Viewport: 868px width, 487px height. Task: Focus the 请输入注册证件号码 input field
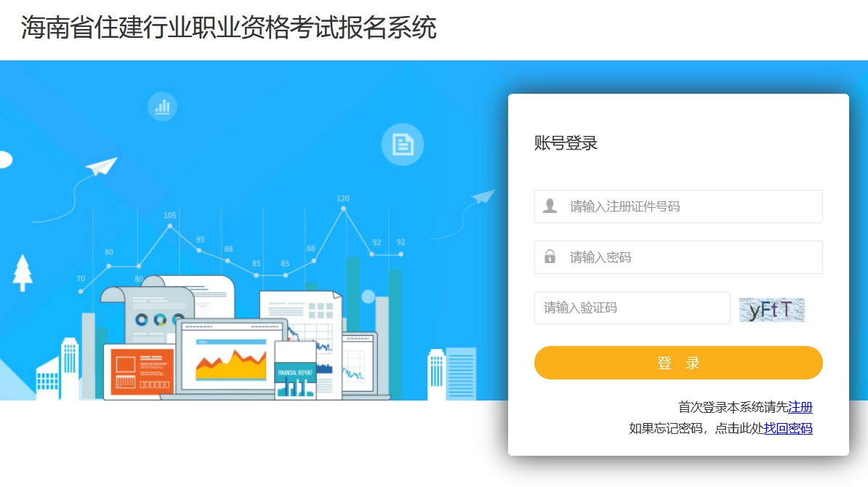(678, 206)
